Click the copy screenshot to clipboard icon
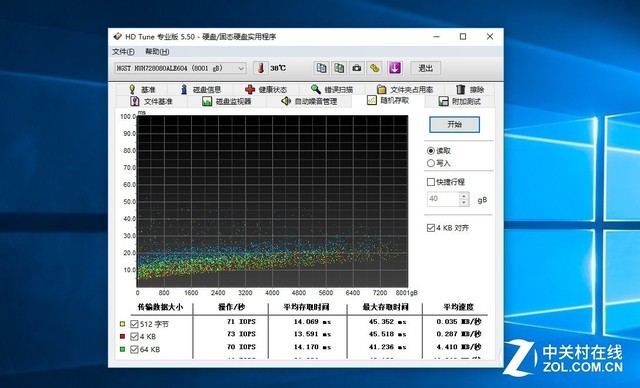 click(x=339, y=68)
